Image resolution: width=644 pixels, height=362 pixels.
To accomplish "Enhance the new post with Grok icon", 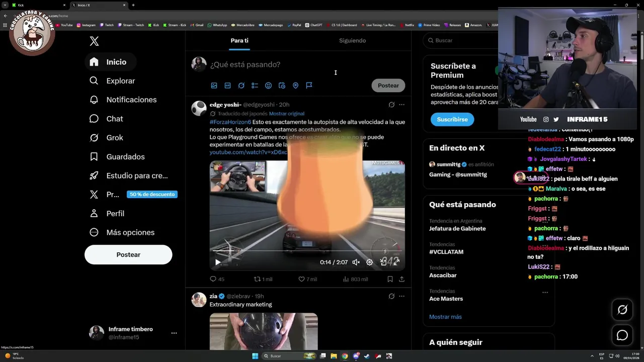I will [241, 85].
